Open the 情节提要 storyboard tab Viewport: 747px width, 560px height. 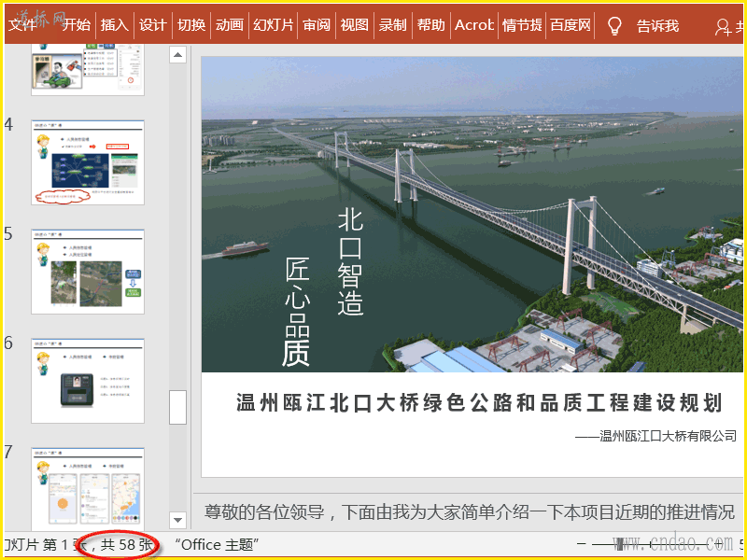[x=522, y=24]
